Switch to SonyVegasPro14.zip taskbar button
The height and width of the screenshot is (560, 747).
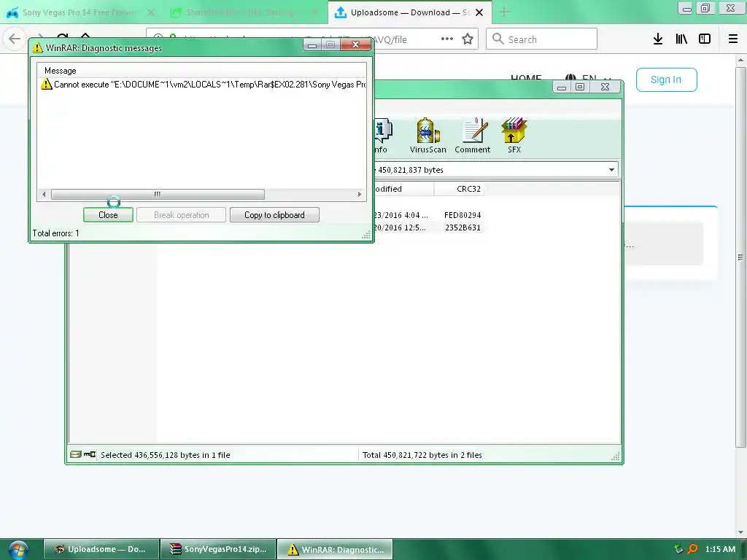pos(218,550)
